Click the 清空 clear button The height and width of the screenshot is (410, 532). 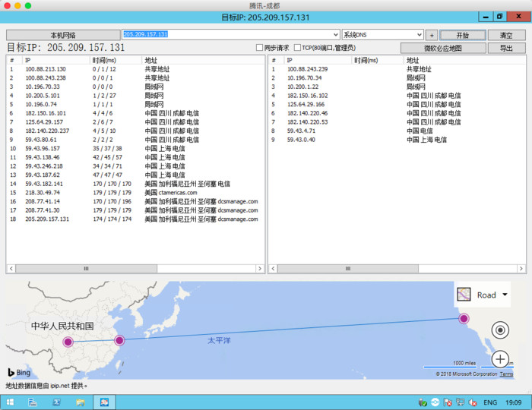(x=507, y=35)
